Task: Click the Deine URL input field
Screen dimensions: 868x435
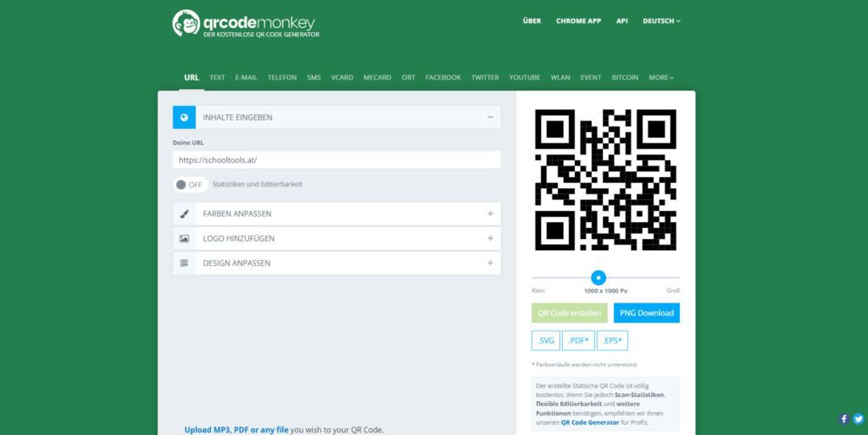Action: click(337, 160)
